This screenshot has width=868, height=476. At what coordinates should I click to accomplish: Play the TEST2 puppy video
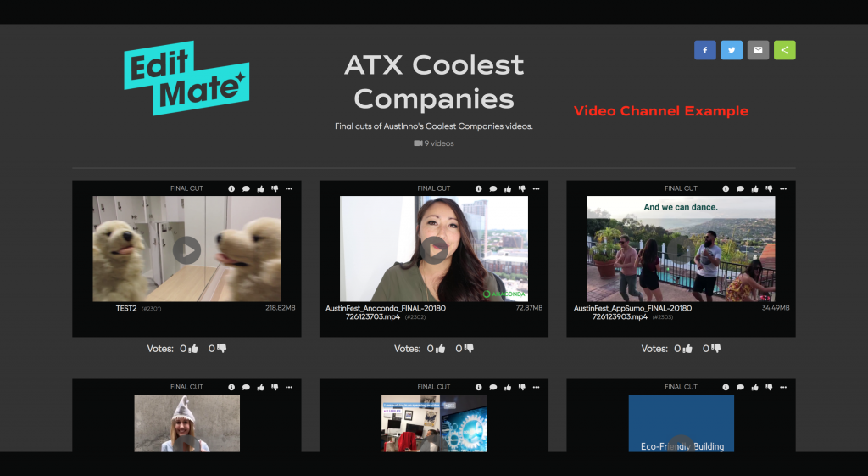(186, 250)
